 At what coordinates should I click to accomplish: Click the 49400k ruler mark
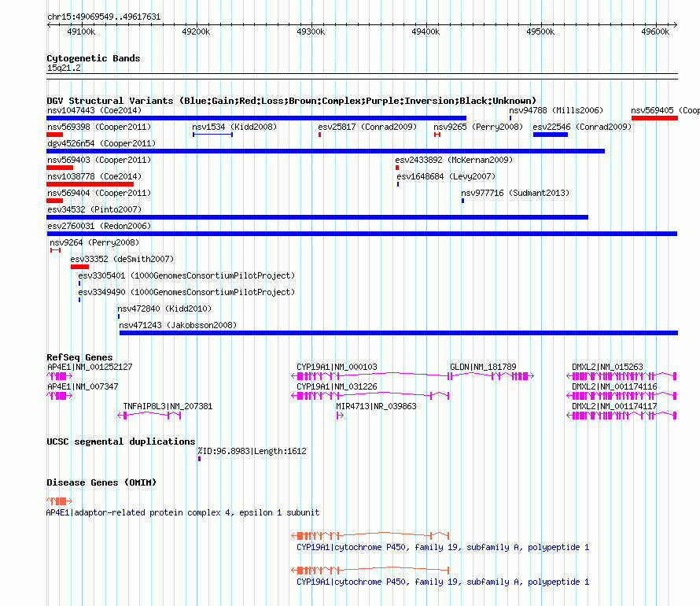click(x=426, y=31)
